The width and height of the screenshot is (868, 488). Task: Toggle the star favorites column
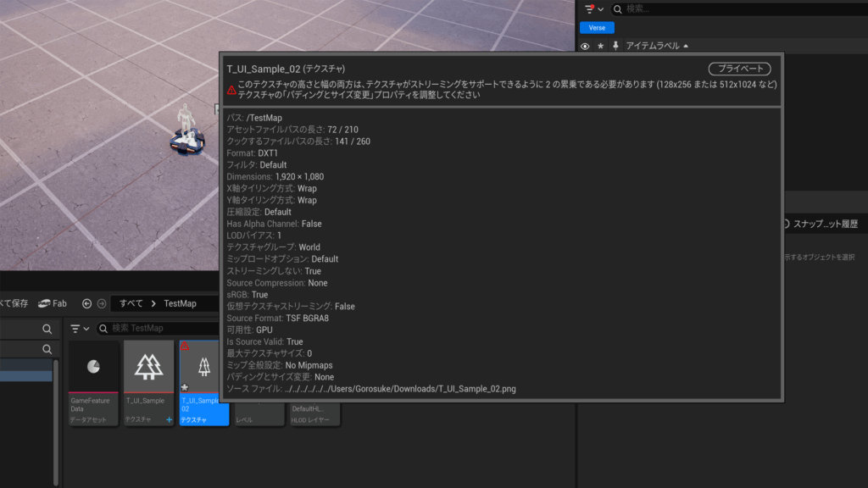point(601,46)
